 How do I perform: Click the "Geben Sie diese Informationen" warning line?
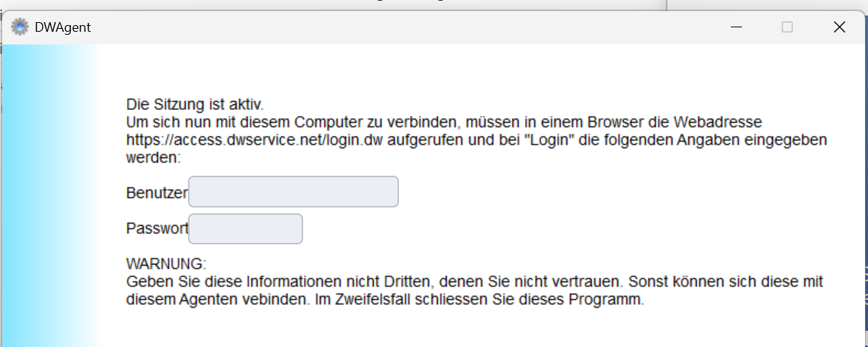tap(474, 281)
